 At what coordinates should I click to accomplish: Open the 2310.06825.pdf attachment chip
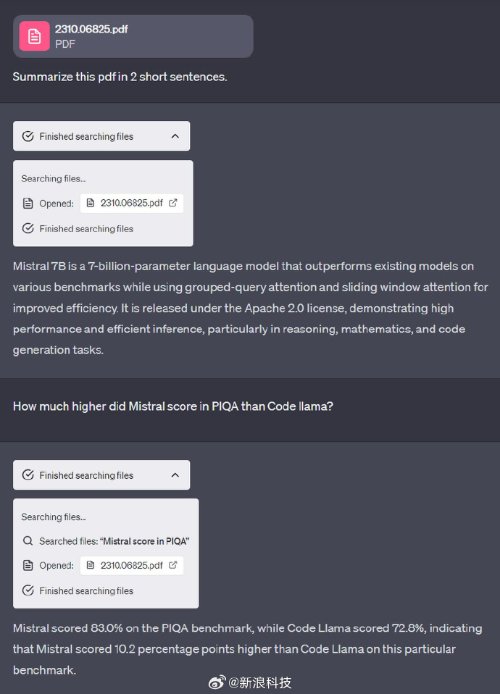tap(133, 36)
